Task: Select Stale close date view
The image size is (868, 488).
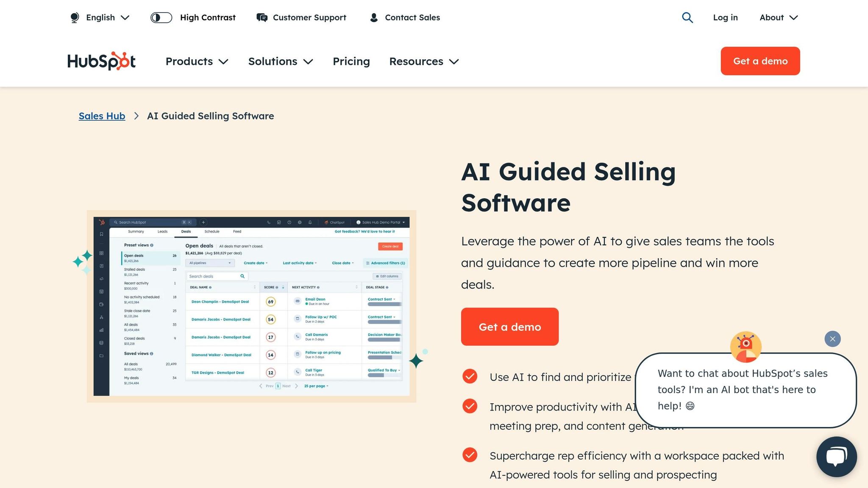Action: [150, 313]
